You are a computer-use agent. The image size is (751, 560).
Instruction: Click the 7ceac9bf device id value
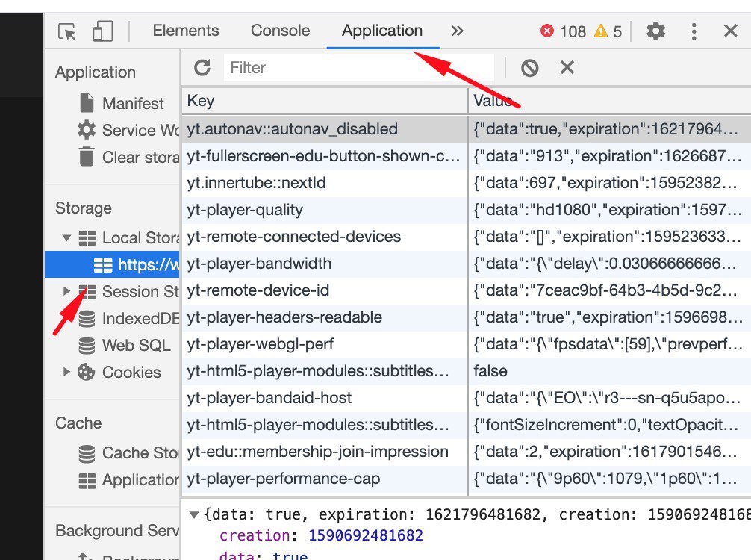pyautogui.click(x=610, y=290)
